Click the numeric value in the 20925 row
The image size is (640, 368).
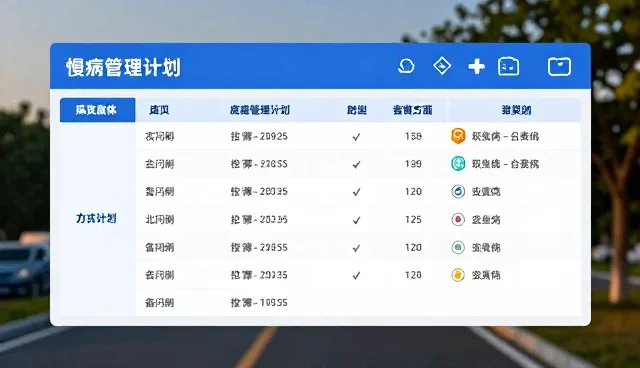(413, 136)
